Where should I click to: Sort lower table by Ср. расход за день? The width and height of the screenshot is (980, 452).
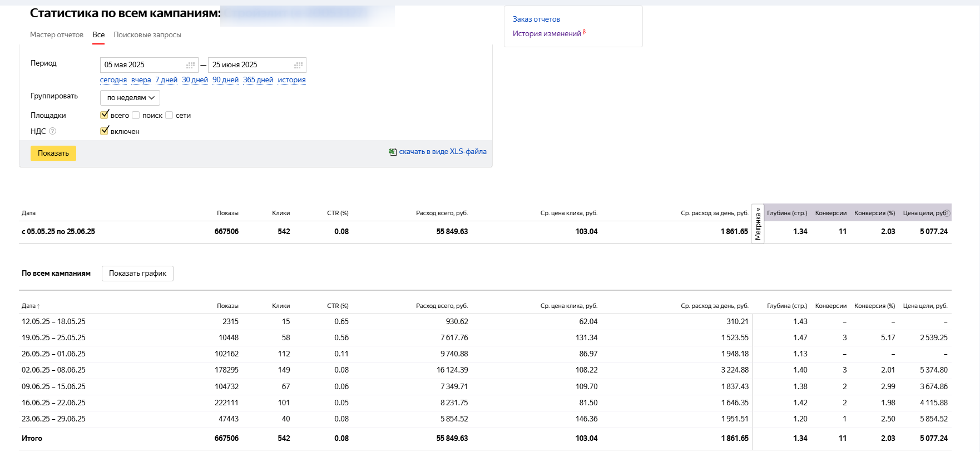pyautogui.click(x=715, y=306)
